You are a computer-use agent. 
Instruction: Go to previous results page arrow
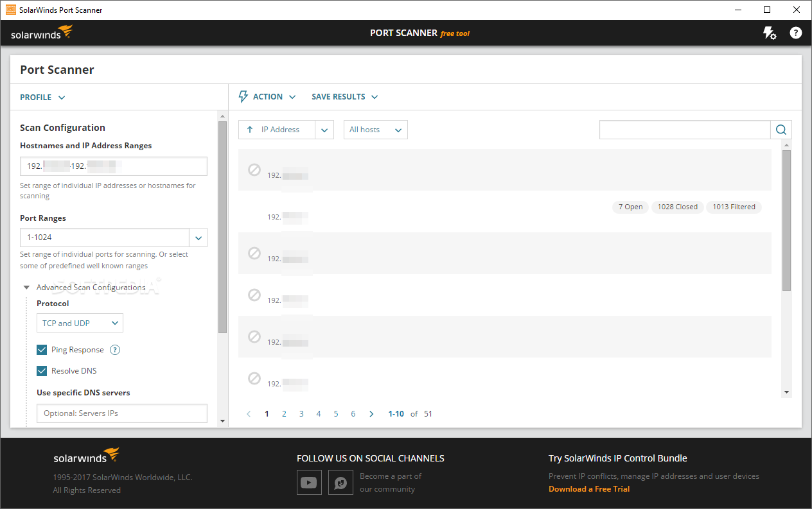(249, 414)
